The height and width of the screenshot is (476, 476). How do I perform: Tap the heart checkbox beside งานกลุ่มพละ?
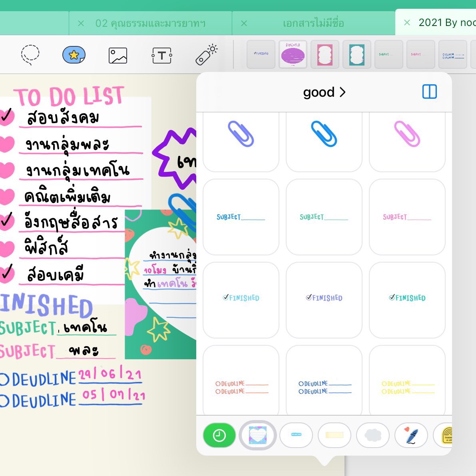pyautogui.click(x=7, y=144)
